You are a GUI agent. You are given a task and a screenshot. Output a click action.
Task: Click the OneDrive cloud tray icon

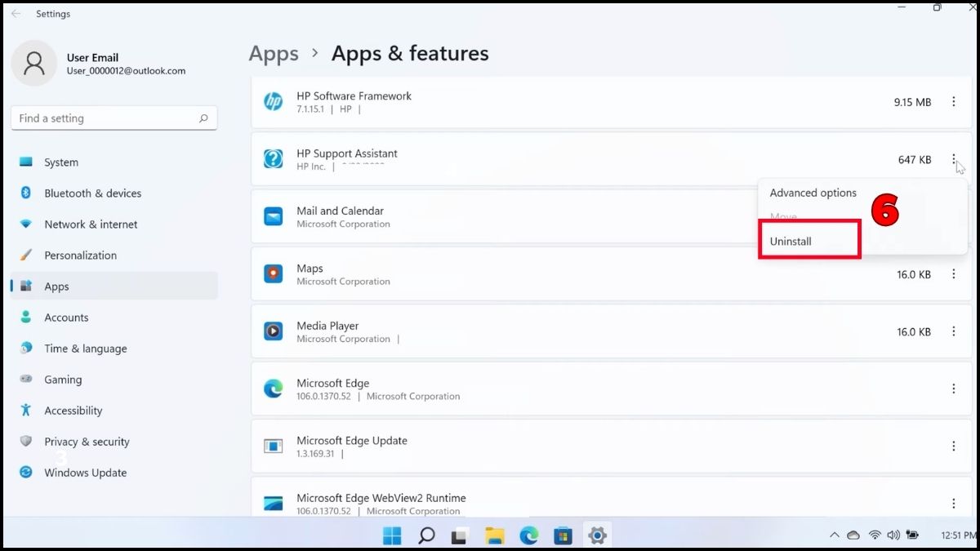(x=853, y=535)
